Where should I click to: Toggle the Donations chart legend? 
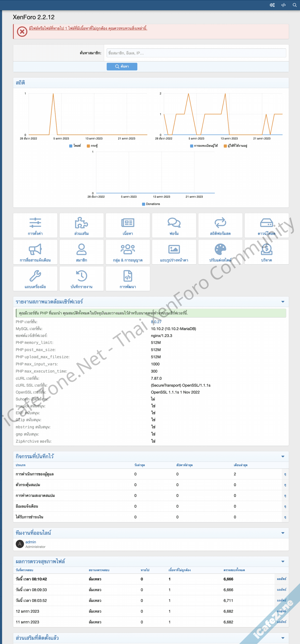(x=151, y=204)
